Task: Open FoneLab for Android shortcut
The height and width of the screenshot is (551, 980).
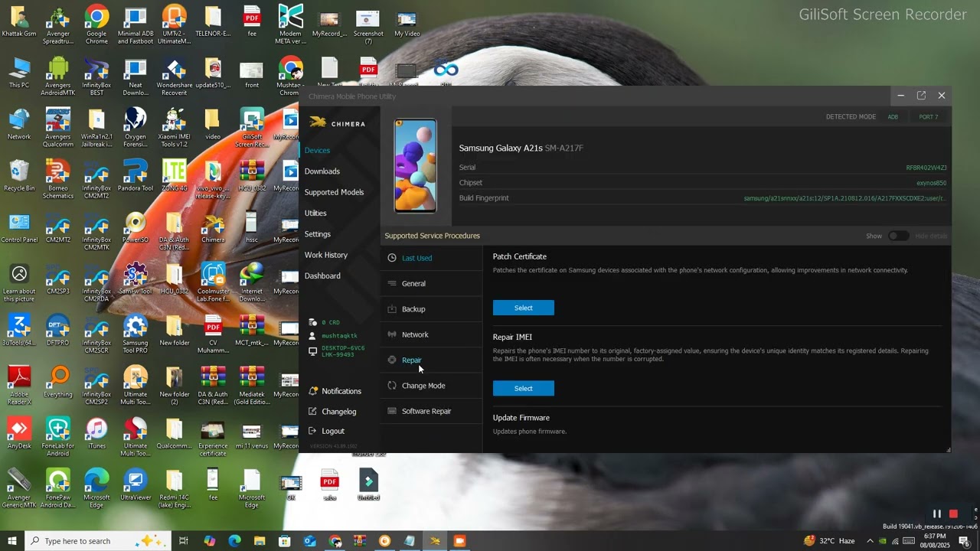Action: click(58, 436)
